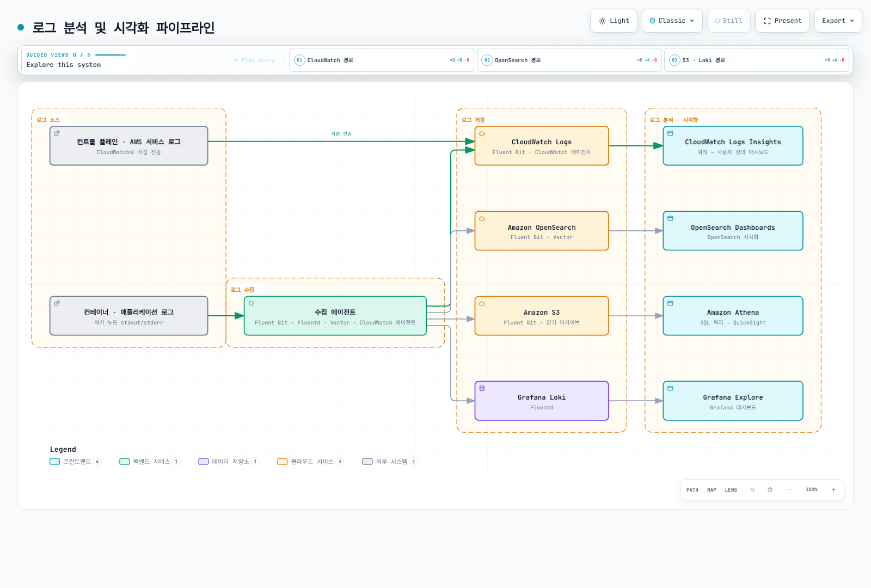Open the Export menu
Screen dimensions: 871x588
[838, 21]
